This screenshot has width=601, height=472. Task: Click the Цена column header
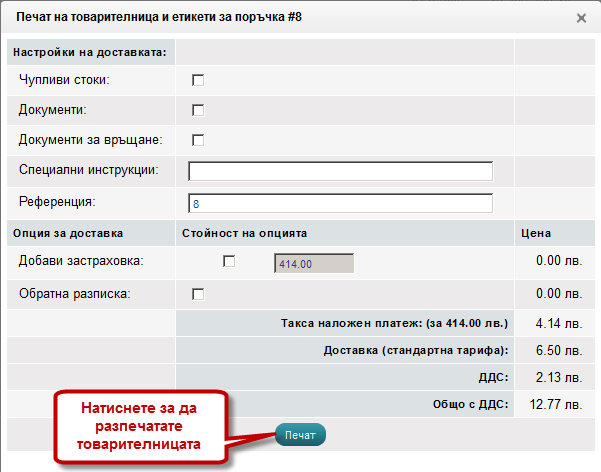(538, 233)
